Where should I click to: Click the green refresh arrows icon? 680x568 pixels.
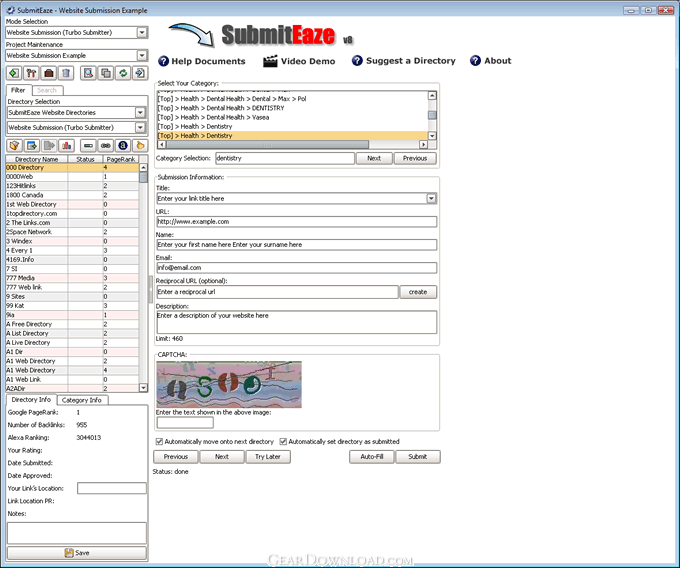coord(122,73)
